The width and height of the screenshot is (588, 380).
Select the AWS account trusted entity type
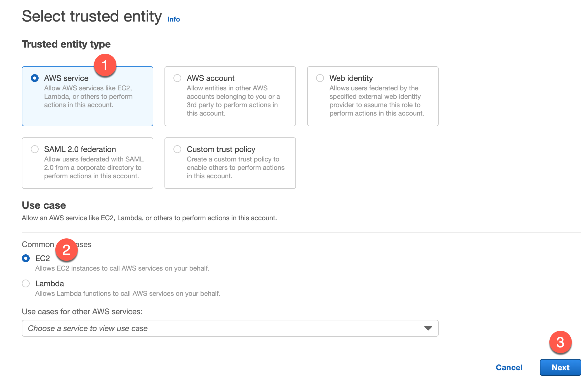click(177, 78)
